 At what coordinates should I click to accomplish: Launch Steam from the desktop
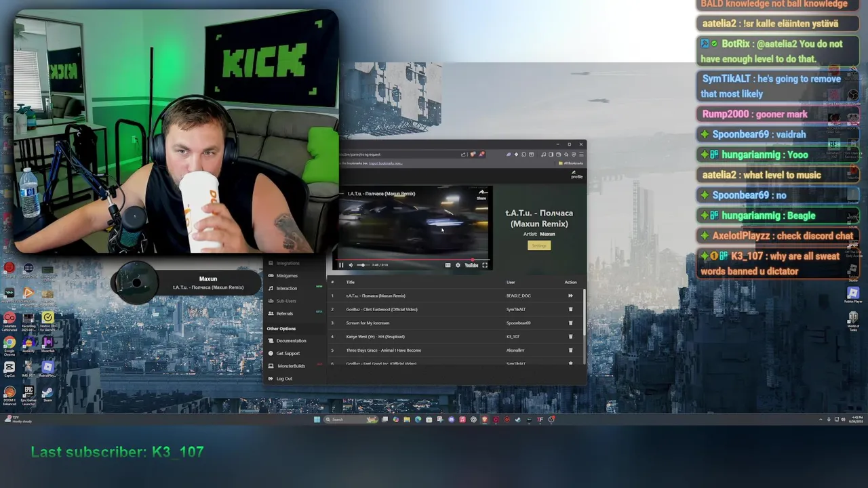coord(47,394)
